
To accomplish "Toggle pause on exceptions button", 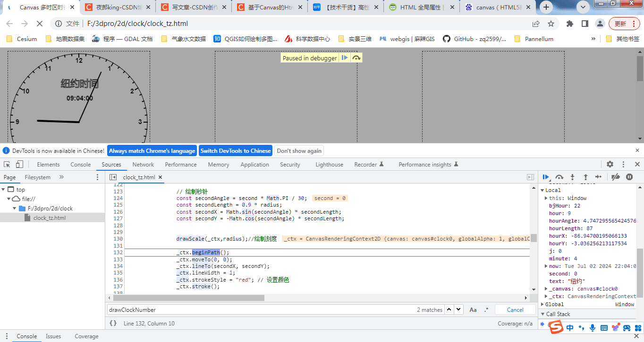I will coord(629,177).
